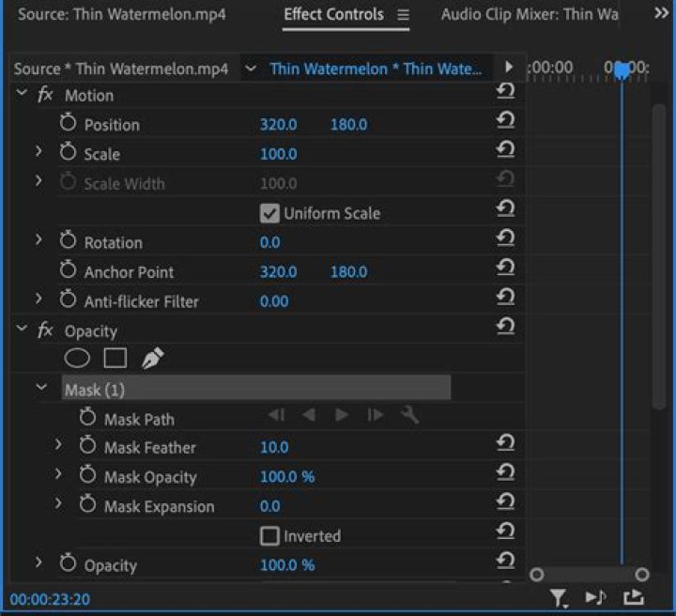
Task: Click the Mask Path wrench settings icon
Action: (x=409, y=415)
